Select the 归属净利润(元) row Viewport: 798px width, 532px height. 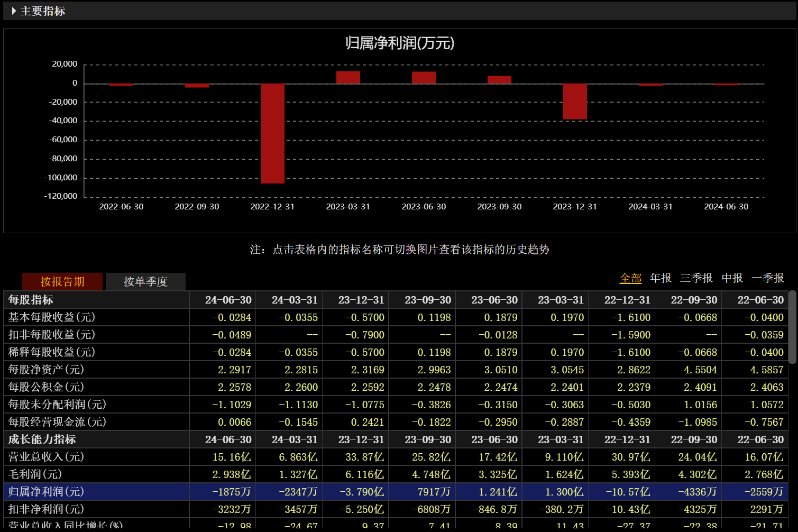point(396,492)
